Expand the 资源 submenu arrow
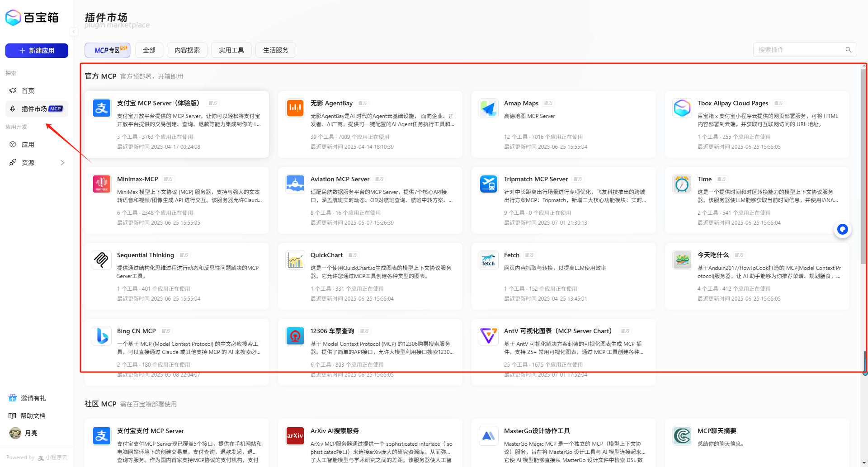Screen dimensions: 868x467 click(62, 163)
